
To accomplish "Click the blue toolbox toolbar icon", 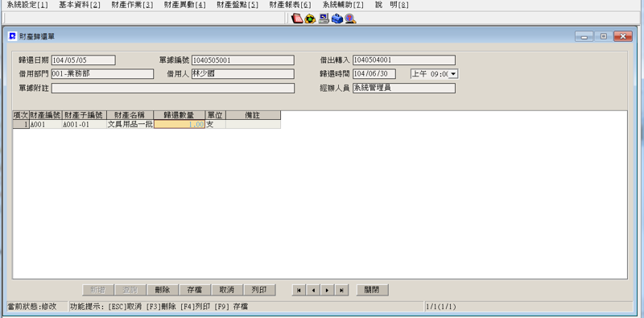I will (337, 19).
